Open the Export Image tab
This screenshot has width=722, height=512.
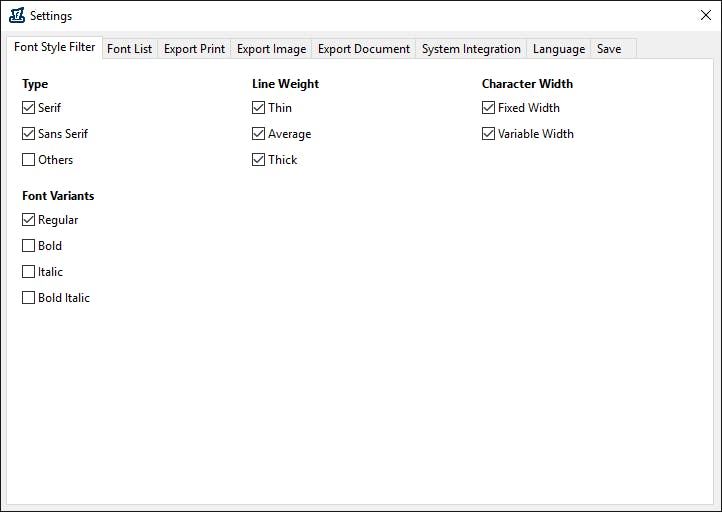point(271,49)
